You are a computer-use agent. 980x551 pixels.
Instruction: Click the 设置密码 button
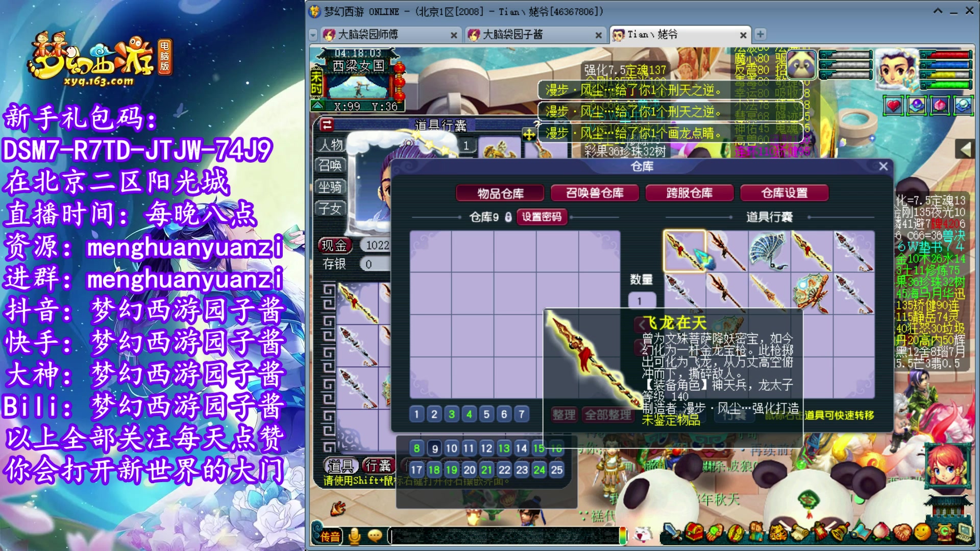(542, 217)
